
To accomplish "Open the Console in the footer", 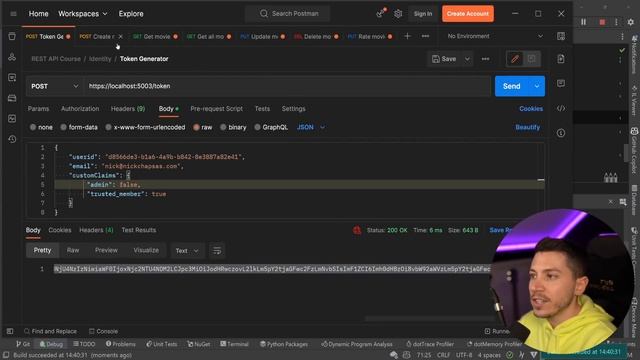I will [103, 331].
